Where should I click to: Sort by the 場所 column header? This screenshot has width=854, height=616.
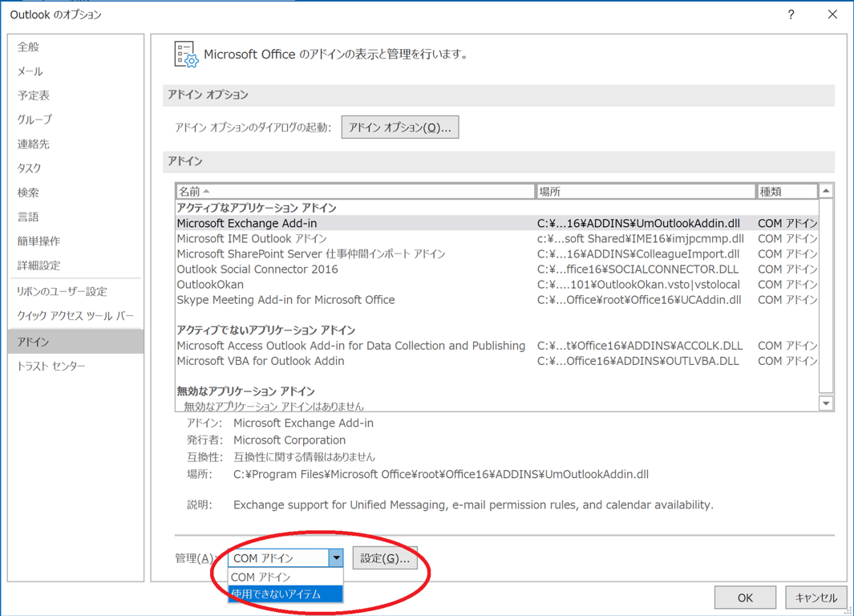(645, 191)
